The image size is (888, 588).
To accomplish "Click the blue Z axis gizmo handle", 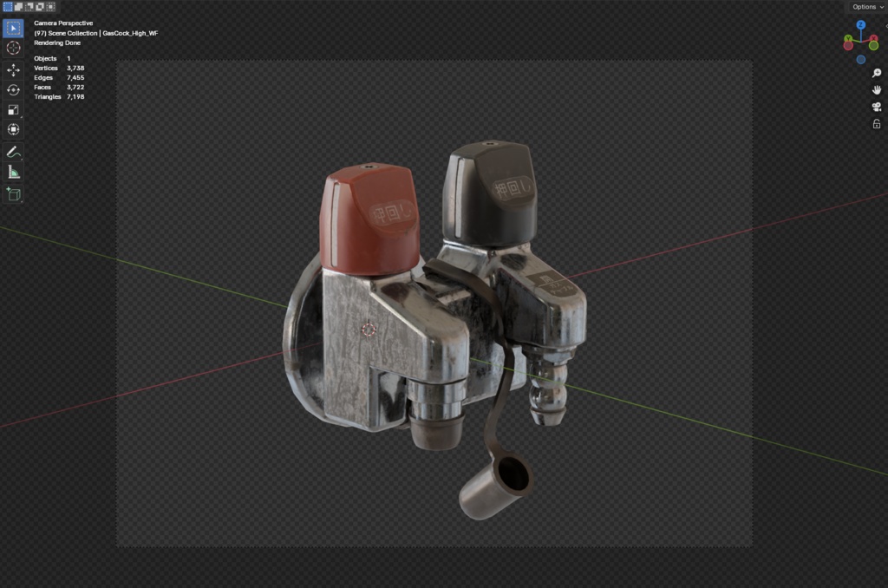I will 861,25.
